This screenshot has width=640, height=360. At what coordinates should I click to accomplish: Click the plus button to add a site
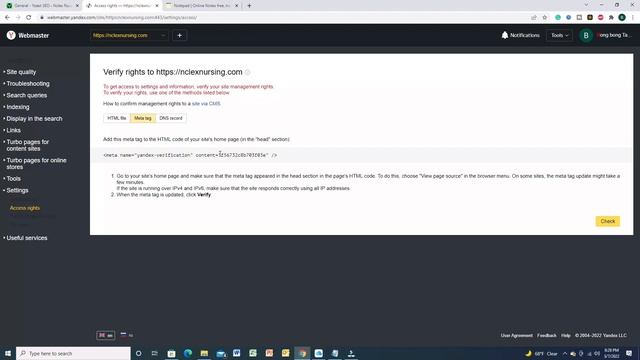pyautogui.click(x=180, y=36)
